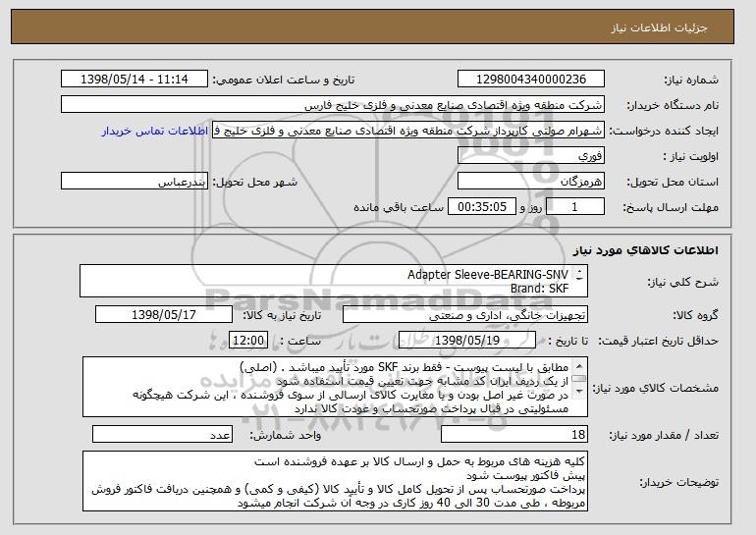756x535 pixels.
Task: Click the label توضیحات خریدار
Action: [679, 482]
